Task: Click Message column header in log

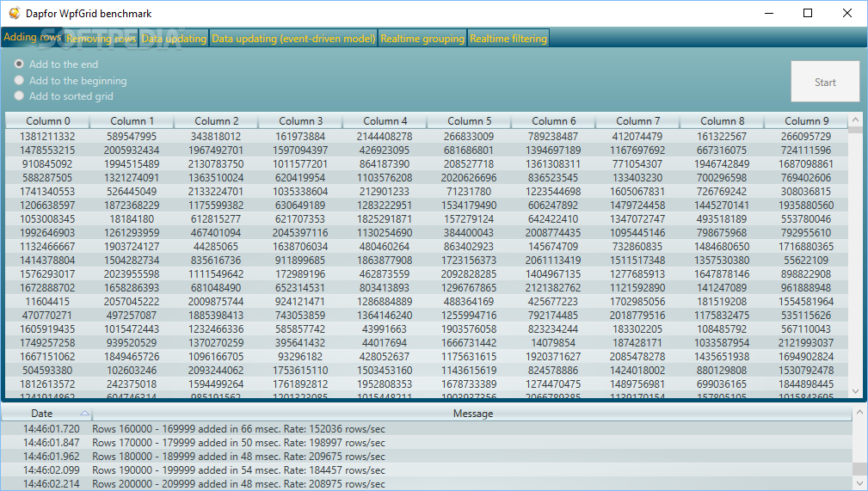Action: click(473, 414)
